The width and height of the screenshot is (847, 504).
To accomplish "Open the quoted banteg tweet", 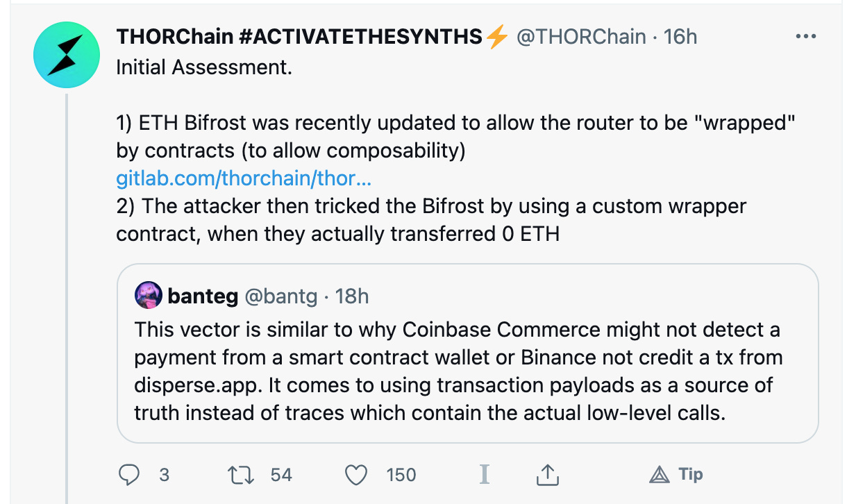I will click(x=467, y=353).
